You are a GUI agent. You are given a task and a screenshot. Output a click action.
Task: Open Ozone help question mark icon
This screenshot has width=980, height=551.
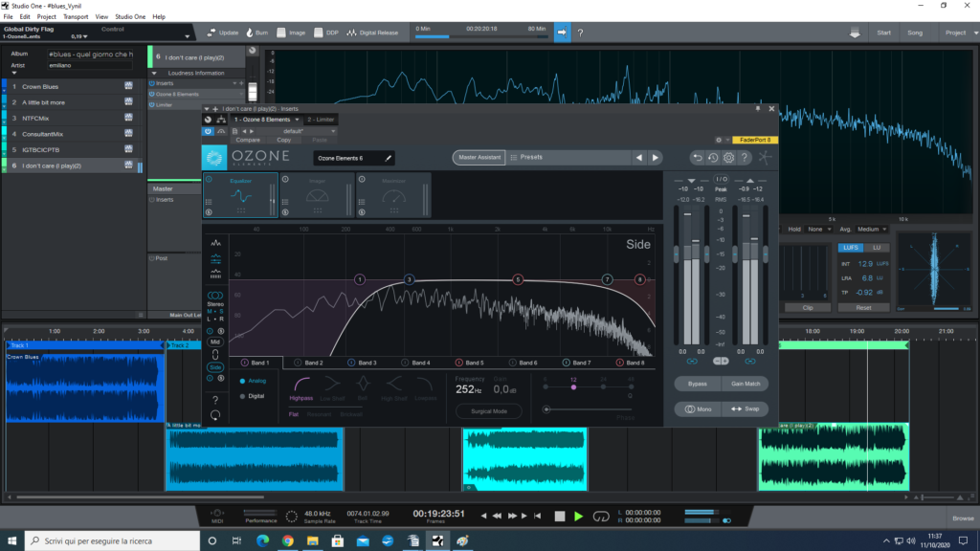click(x=745, y=158)
